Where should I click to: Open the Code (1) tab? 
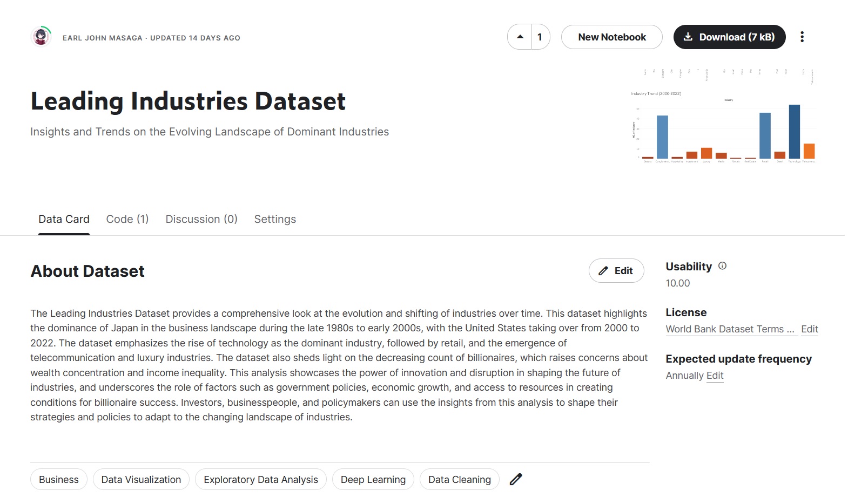coord(127,219)
